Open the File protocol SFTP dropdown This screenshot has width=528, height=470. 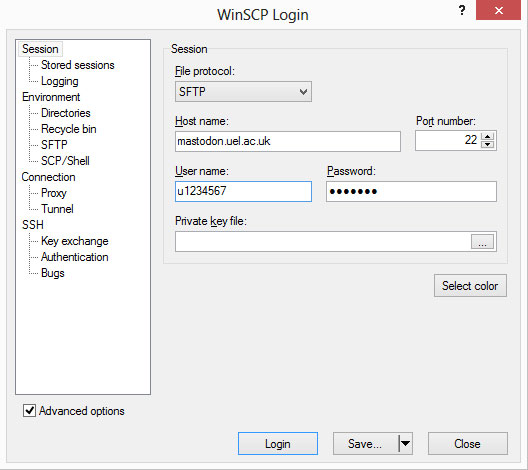click(x=243, y=92)
